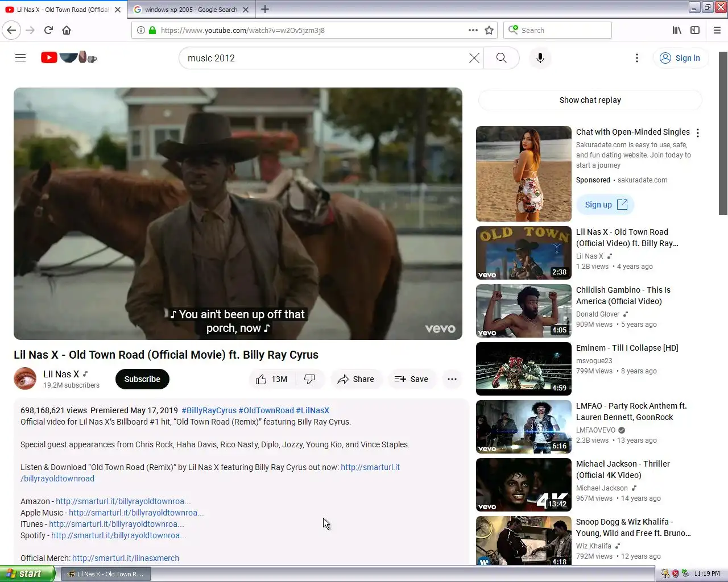Screen dimensions: 728x582
Task: Open the #BillyRayCyrus hashtag
Action: [x=209, y=410]
